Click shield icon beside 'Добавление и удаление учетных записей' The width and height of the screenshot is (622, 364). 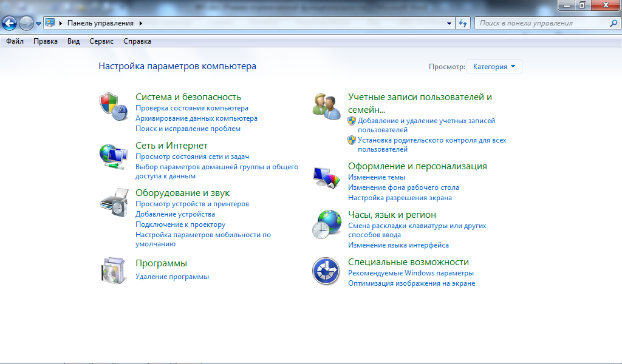(352, 121)
